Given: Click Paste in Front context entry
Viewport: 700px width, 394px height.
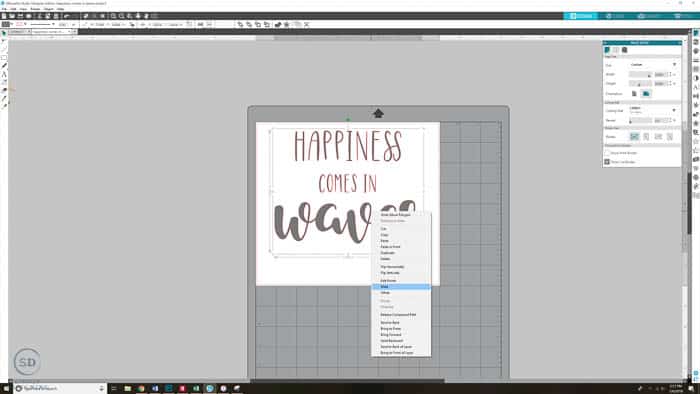Looking at the screenshot, I should tap(401, 247).
